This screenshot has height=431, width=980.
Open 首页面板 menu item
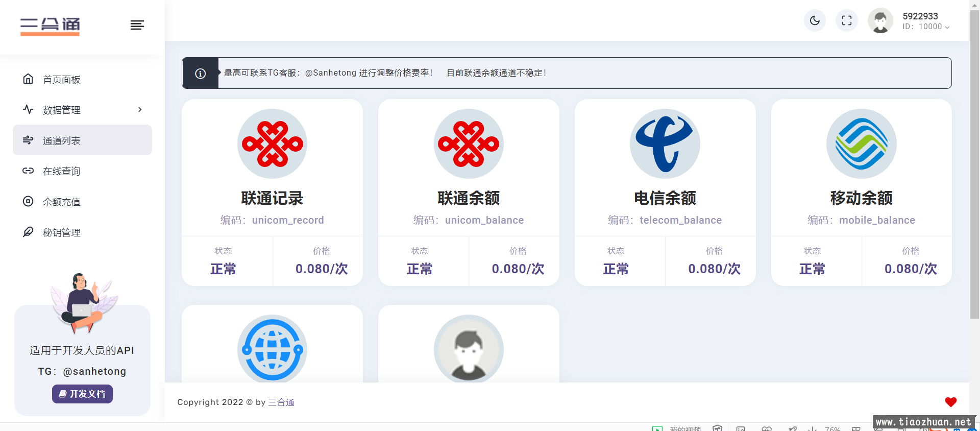pyautogui.click(x=82, y=79)
